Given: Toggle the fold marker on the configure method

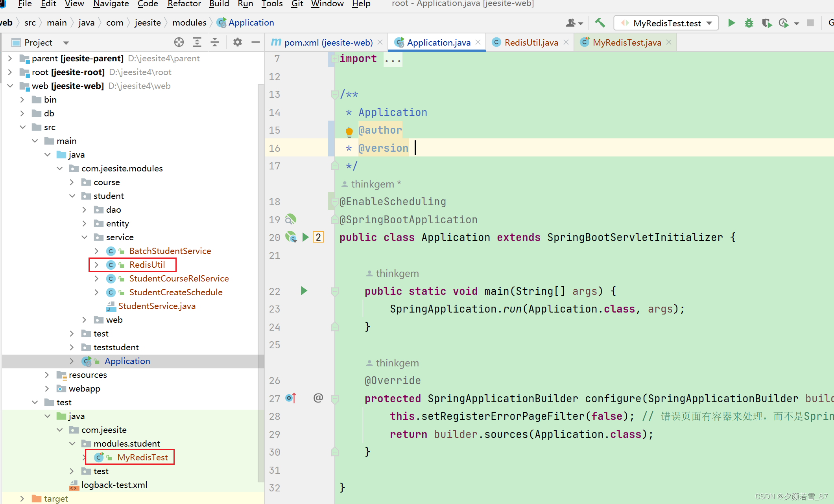Looking at the screenshot, I should click(x=335, y=399).
